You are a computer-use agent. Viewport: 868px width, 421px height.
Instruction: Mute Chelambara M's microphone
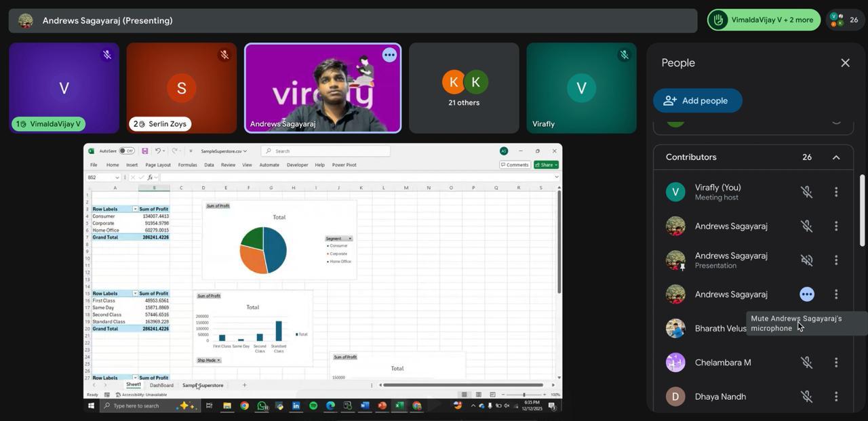pos(806,362)
